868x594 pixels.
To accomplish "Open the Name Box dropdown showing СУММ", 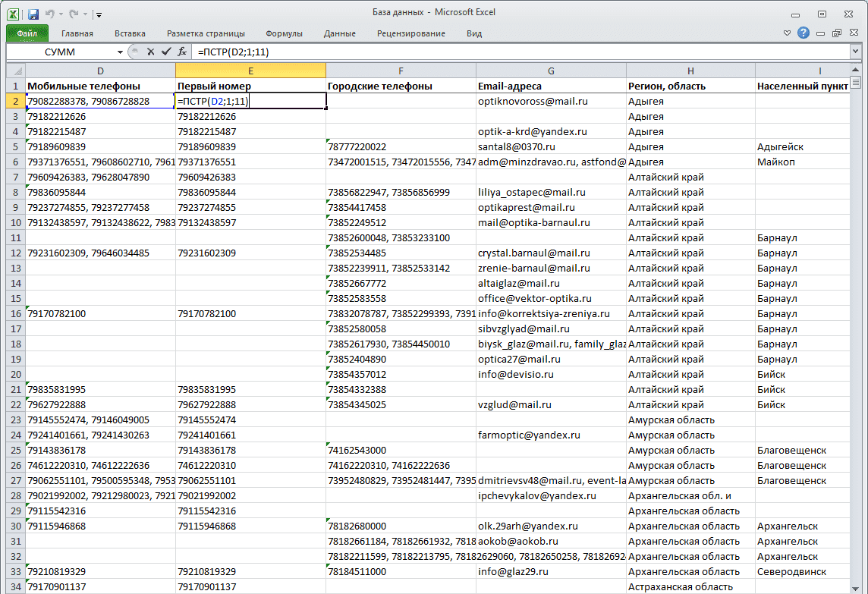I will [120, 52].
